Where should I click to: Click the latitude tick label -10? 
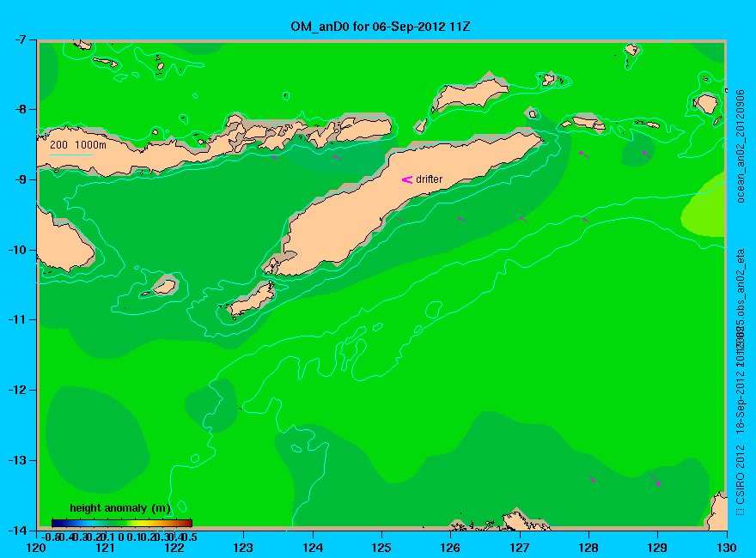[19, 250]
